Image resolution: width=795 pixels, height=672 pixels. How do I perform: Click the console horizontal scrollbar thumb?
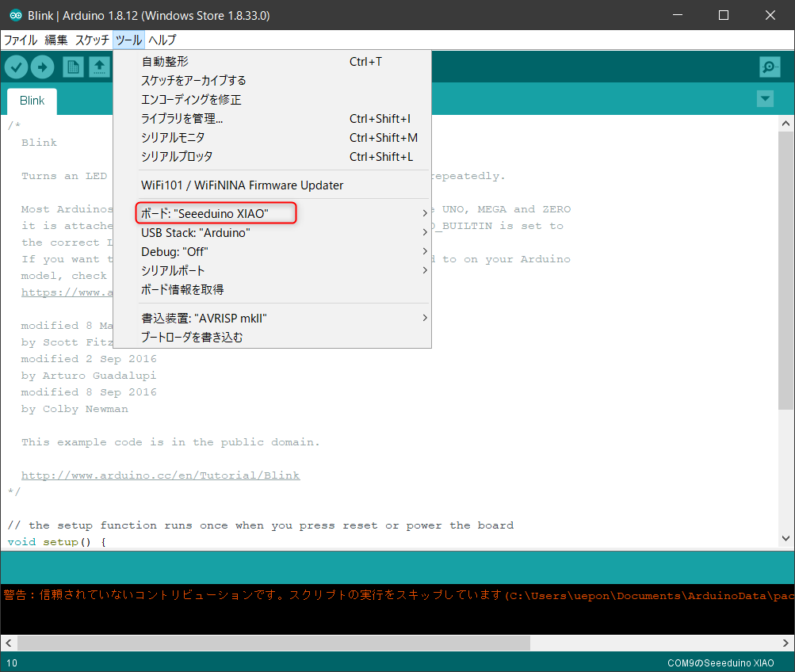pyautogui.click(x=273, y=643)
